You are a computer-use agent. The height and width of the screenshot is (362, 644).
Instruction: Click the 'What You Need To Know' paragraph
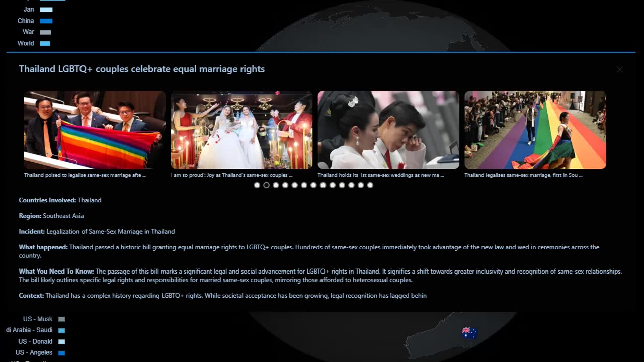320,276
